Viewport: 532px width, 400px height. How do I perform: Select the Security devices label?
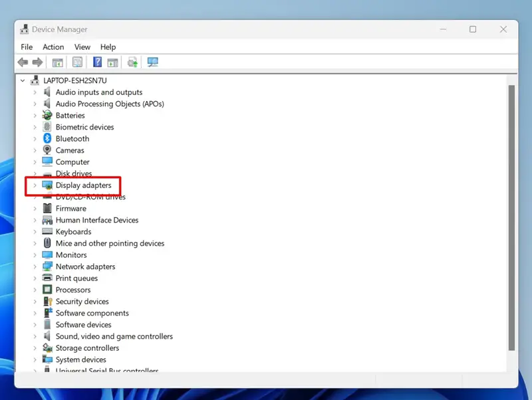82,302
